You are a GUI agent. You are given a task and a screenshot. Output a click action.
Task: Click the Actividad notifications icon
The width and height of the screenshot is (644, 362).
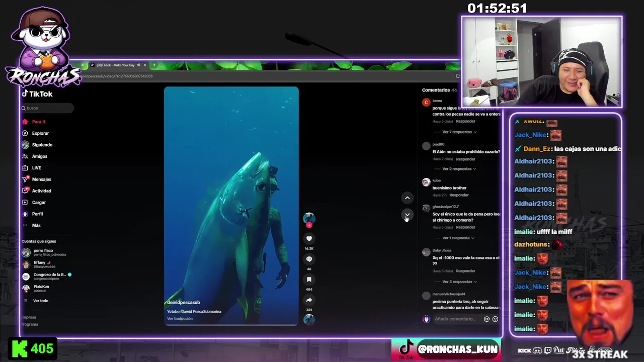tap(25, 191)
